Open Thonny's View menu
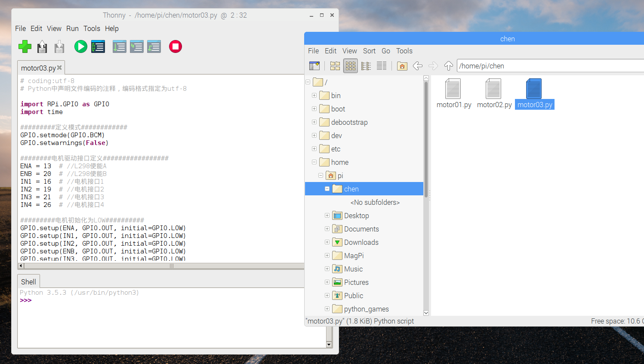Image resolution: width=644 pixels, height=364 pixels. pos(54,28)
